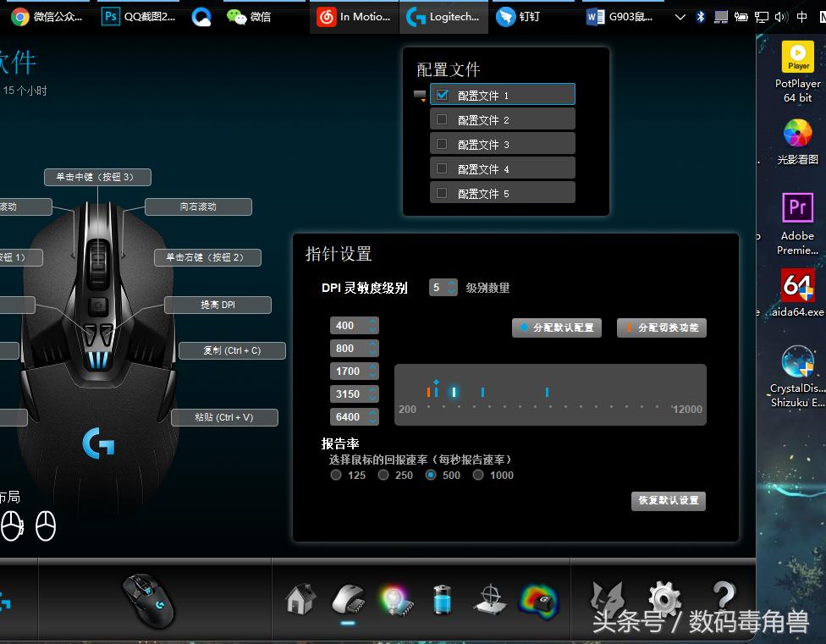
Task: Select the 6400 DPI marker on slider
Action: tap(547, 392)
